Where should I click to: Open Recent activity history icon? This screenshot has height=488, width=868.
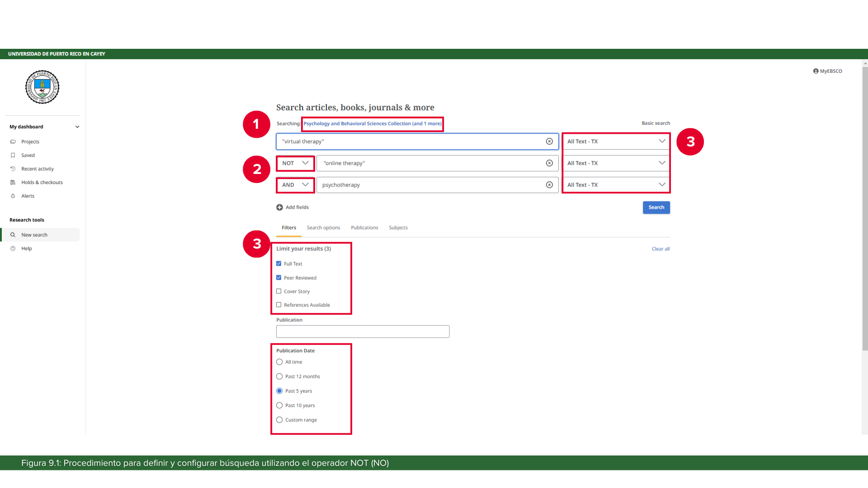click(x=13, y=169)
